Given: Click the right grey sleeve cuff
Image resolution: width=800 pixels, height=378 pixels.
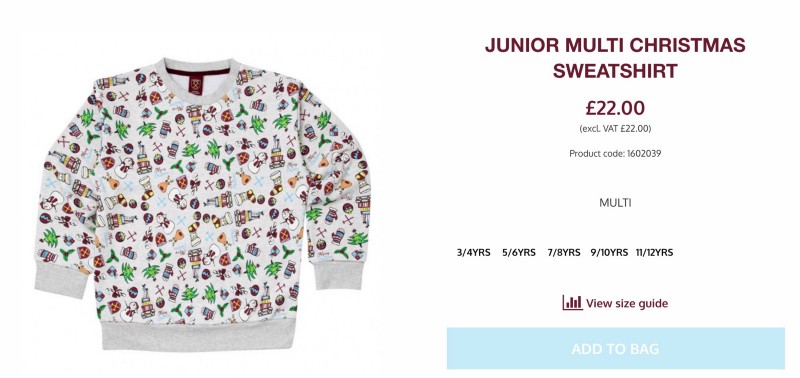Looking at the screenshot, I should [339, 275].
